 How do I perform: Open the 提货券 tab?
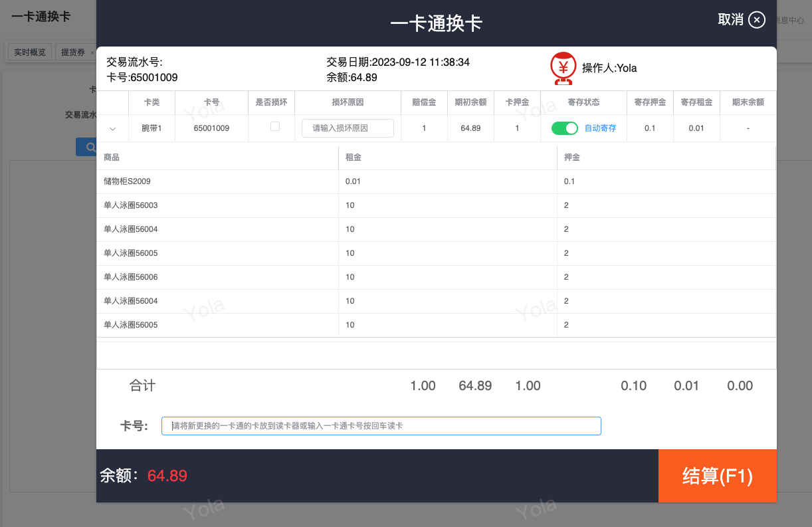pyautogui.click(x=72, y=52)
